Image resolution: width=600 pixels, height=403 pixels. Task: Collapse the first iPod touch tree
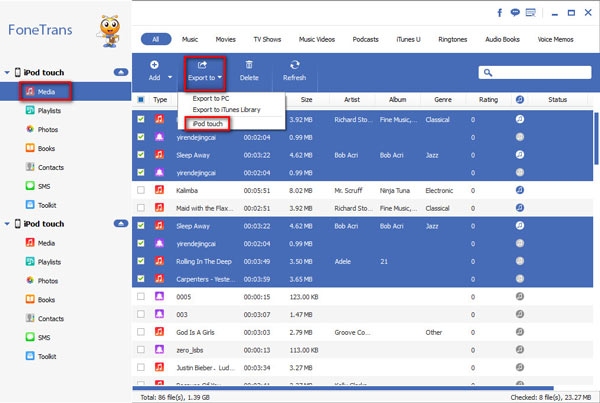point(7,72)
